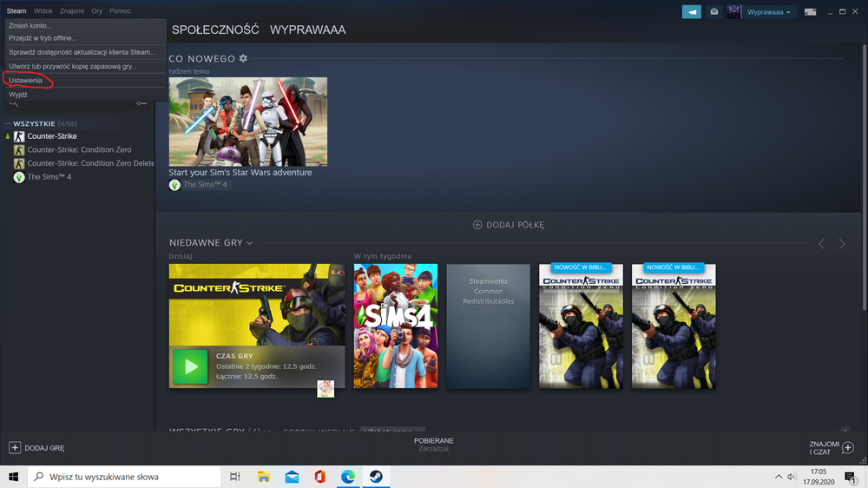868x488 pixels.
Task: Click the Sims 4 icon under the news
Action: (x=174, y=185)
